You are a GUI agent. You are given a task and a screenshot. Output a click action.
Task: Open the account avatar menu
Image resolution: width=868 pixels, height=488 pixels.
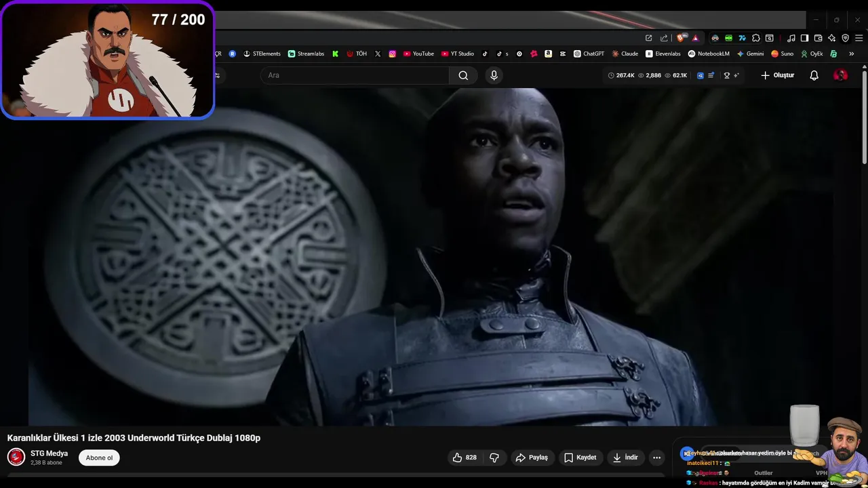click(840, 75)
